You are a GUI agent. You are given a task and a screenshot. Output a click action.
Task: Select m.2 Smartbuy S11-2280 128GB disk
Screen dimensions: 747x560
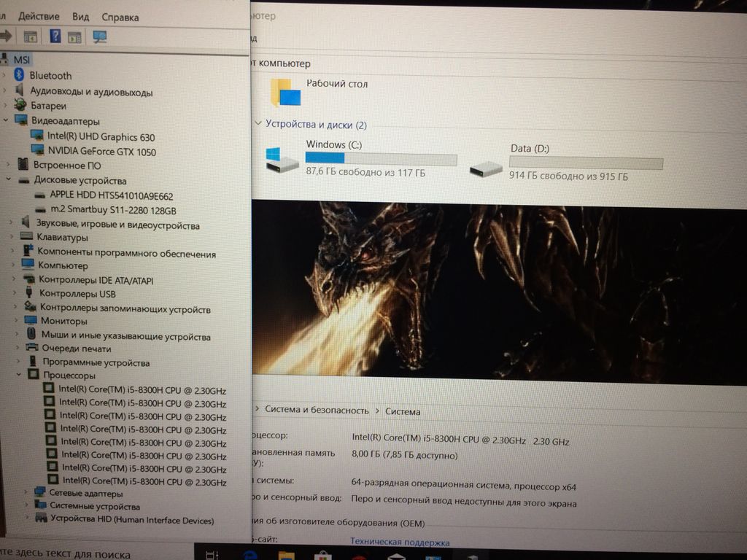pyautogui.click(x=112, y=211)
